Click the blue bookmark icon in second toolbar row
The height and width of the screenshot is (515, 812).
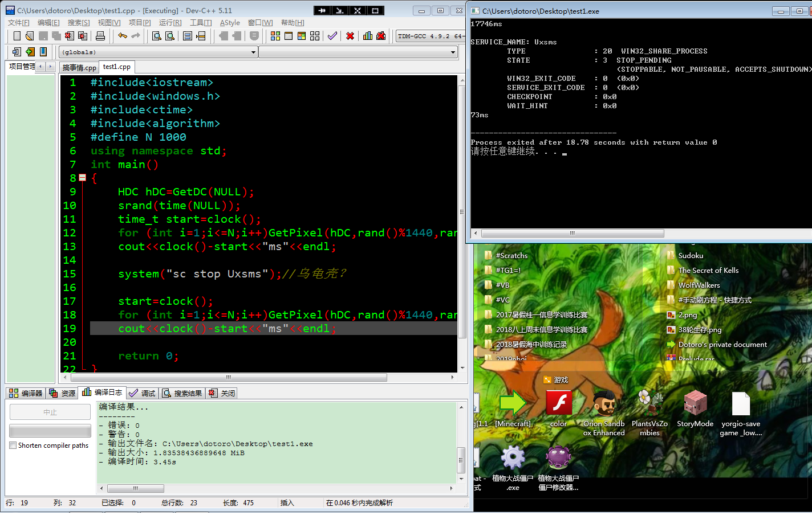43,52
